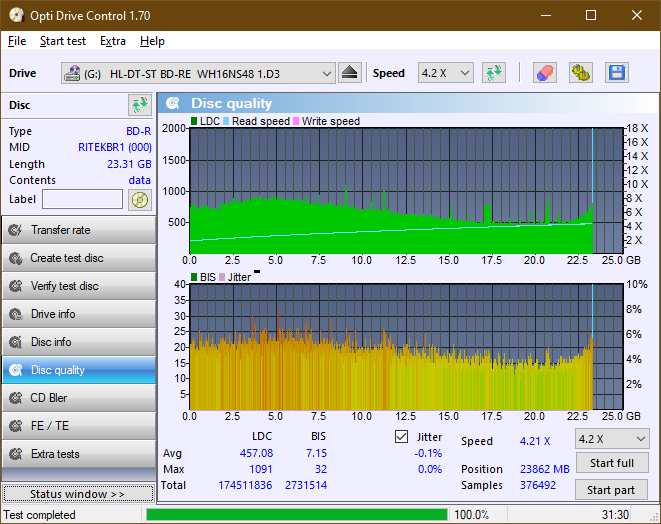This screenshot has height=524, width=661.
Task: Click the Create test disc icon
Action: (x=16, y=258)
